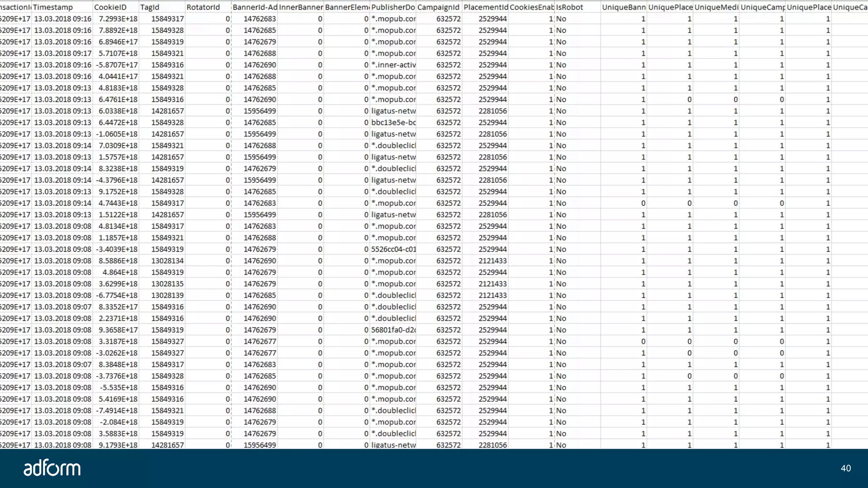Click slide page number 40

point(846,468)
